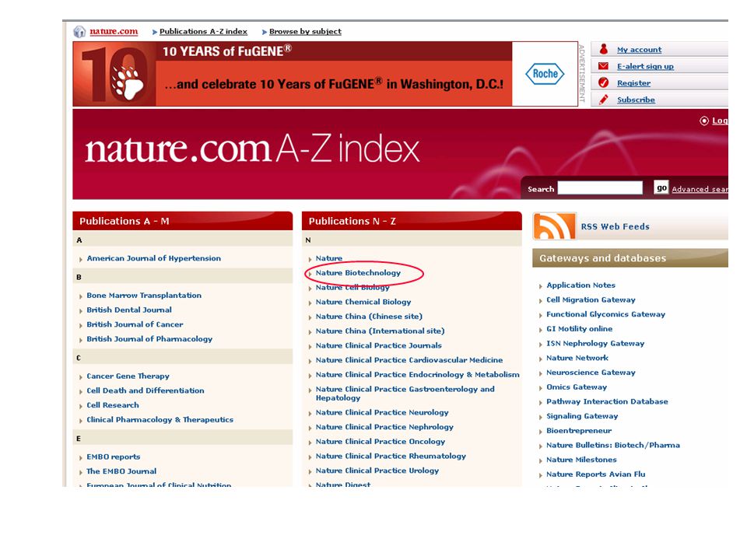Open Omics Gateway link
The width and height of the screenshot is (747, 560).
[577, 387]
